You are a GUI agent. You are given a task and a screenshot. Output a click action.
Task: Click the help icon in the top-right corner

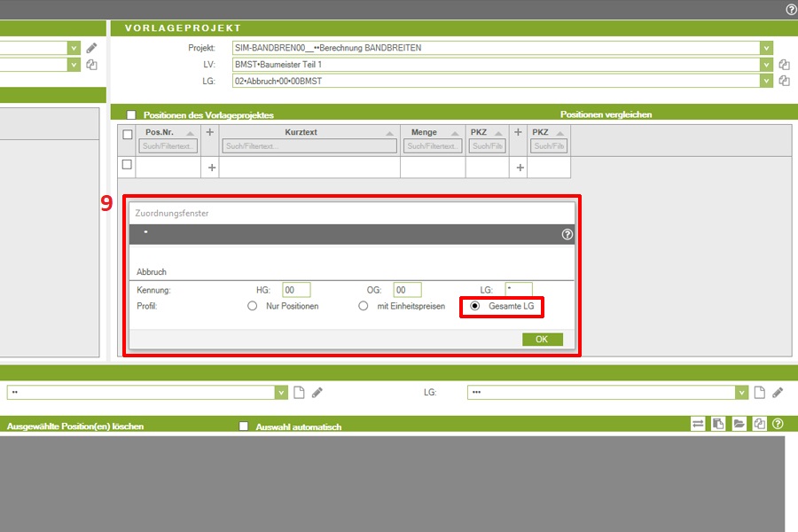tap(791, 9)
